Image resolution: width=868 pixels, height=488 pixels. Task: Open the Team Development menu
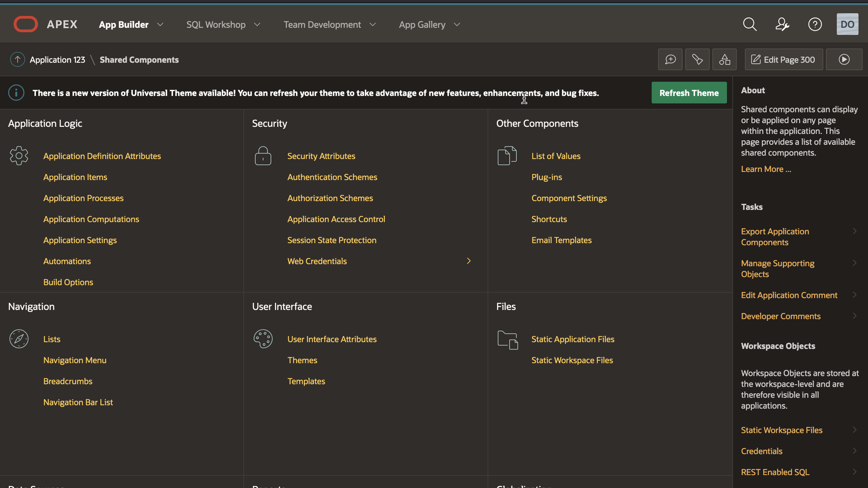322,24
